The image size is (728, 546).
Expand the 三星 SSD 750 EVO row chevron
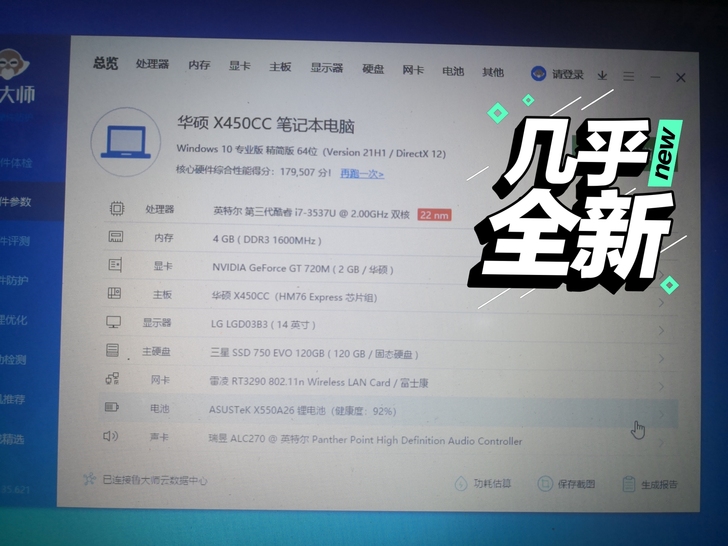point(661,358)
